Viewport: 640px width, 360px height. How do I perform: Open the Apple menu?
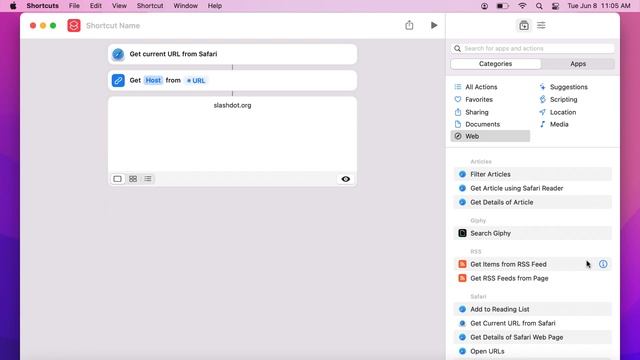[13, 6]
